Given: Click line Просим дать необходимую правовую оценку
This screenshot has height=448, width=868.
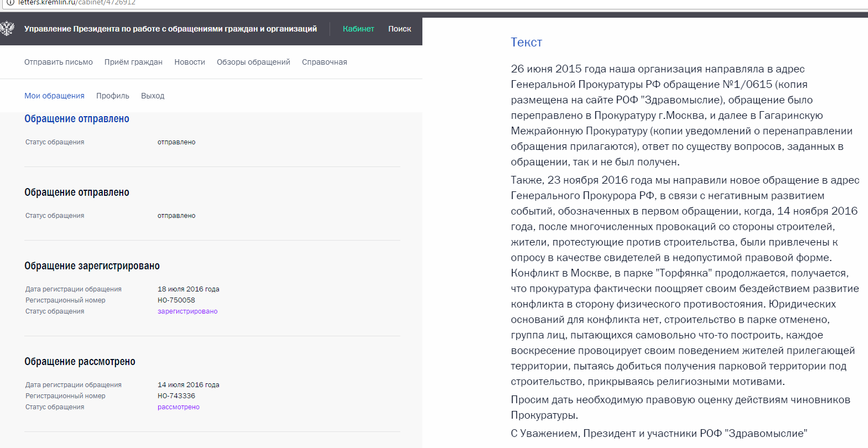Looking at the screenshot, I should tap(681, 408).
